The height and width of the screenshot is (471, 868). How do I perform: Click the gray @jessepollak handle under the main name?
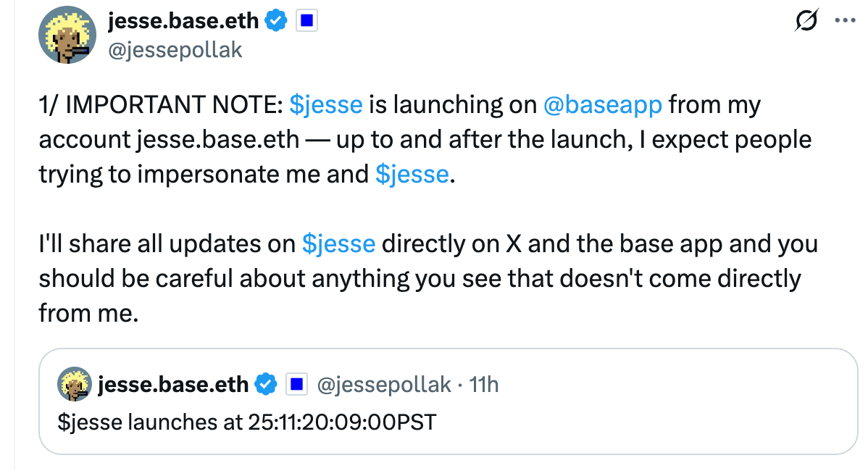tap(175, 49)
